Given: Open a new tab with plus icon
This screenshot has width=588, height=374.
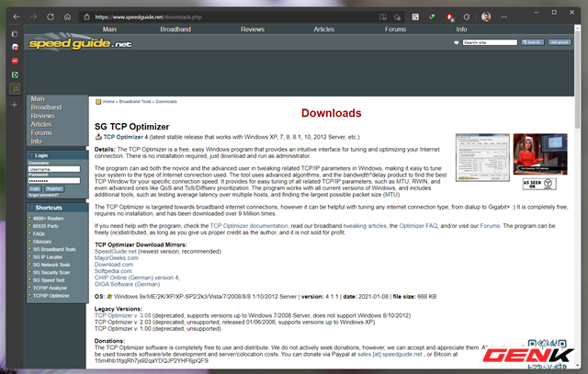Looking at the screenshot, I should click(x=15, y=105).
